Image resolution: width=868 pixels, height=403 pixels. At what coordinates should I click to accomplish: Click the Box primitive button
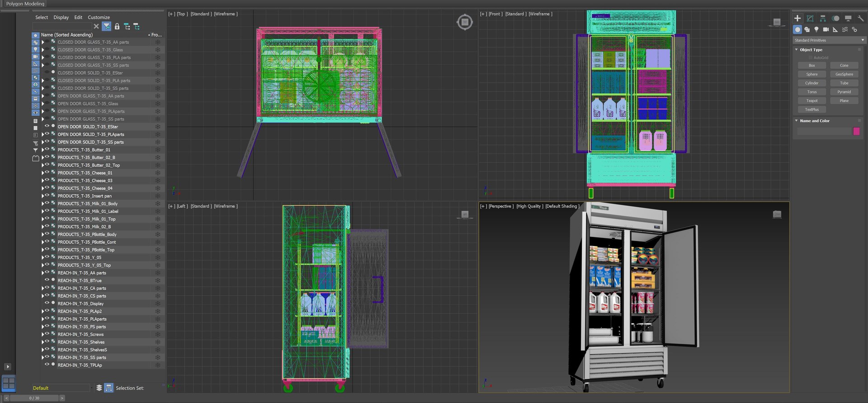[812, 66]
